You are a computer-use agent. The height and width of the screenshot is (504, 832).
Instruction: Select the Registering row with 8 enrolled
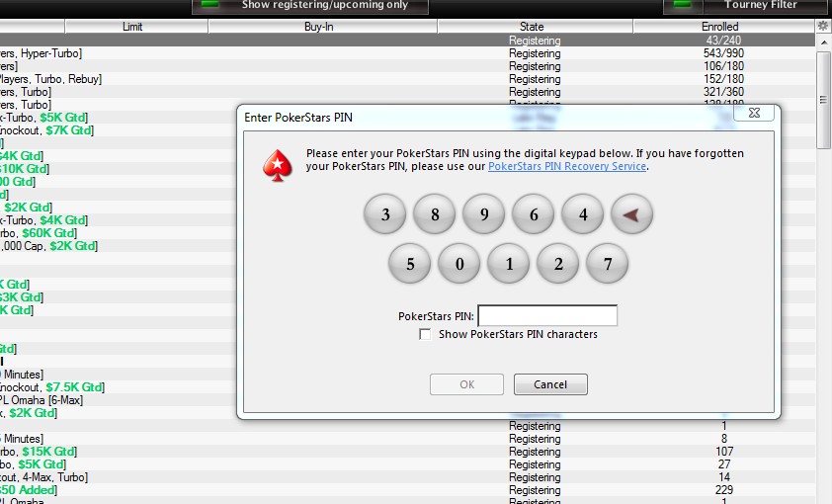tap(407, 439)
